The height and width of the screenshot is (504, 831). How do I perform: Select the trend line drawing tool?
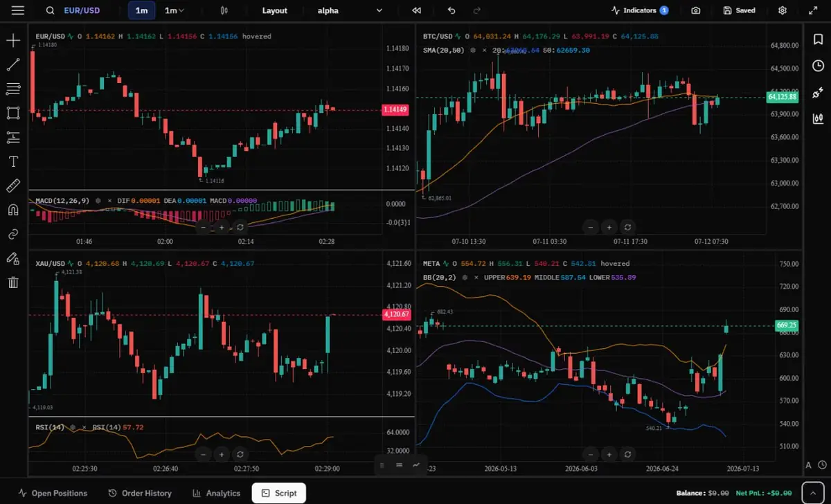point(12,65)
